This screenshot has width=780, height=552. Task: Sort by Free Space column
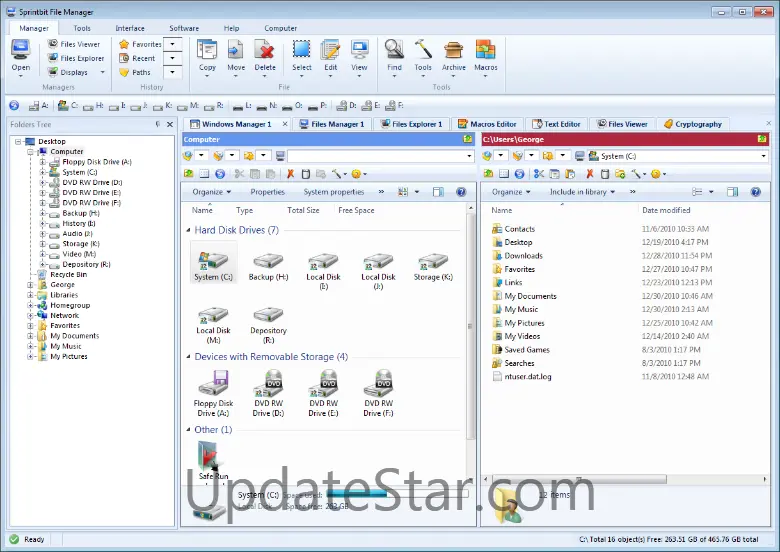(356, 210)
